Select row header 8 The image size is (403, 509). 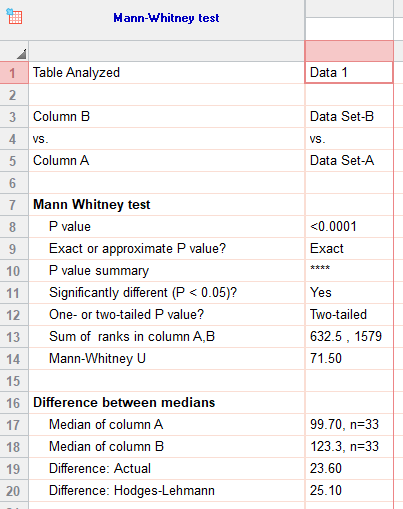pyautogui.click(x=14, y=227)
